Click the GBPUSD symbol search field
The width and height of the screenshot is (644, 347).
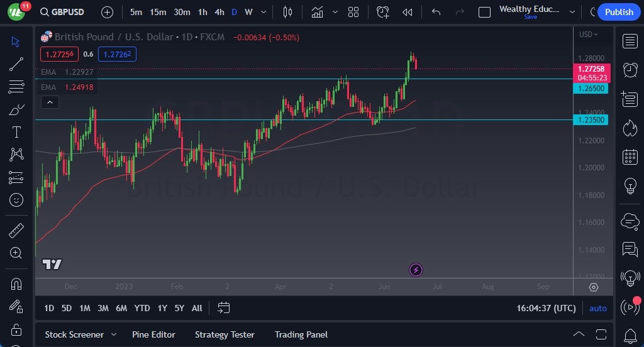pyautogui.click(x=62, y=12)
